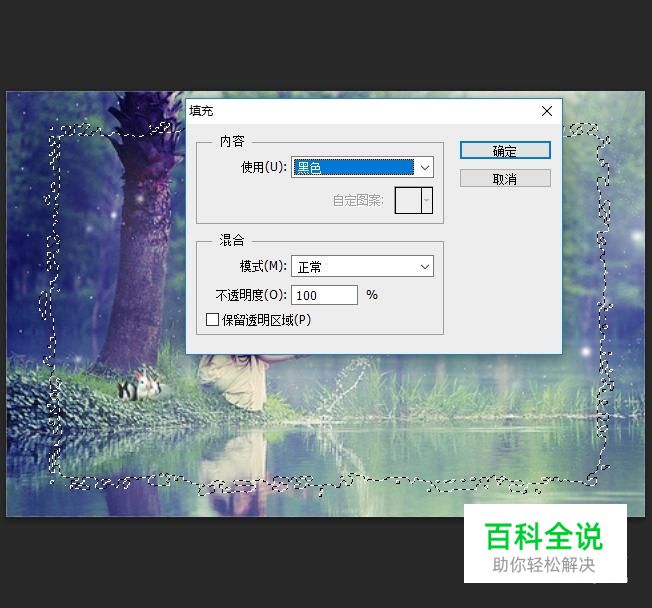Click the 不透明度 opacity field showing 100

pyautogui.click(x=324, y=295)
